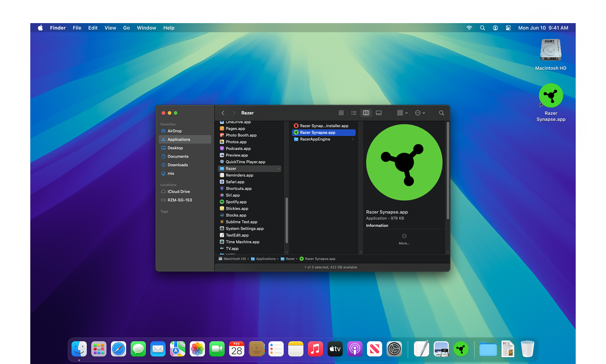Image resolution: width=606 pixels, height=364 pixels.
Task: Click Razer in the path bar
Action: point(288,259)
